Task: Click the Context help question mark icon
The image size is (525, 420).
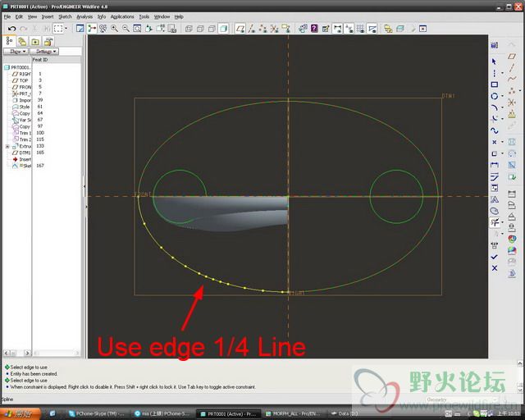Action: [x=314, y=29]
